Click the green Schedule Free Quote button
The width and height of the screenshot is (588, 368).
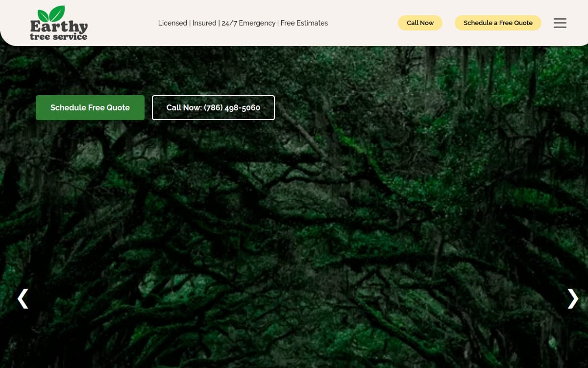pos(90,107)
